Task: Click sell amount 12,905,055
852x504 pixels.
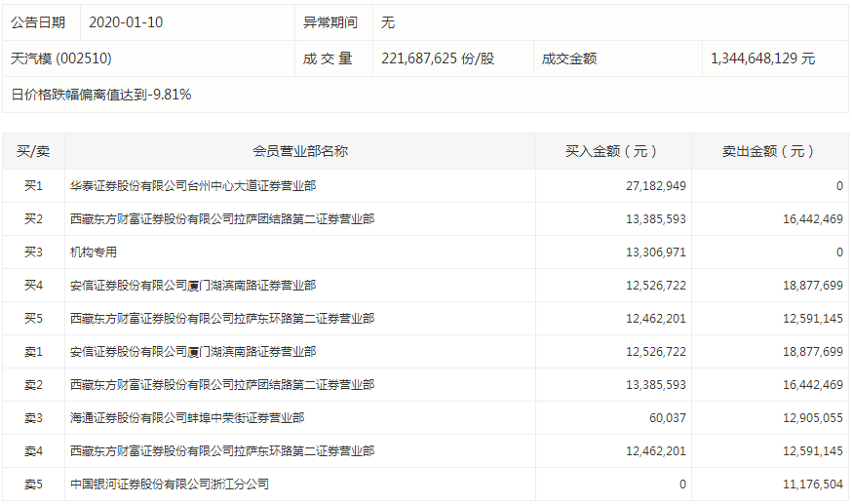Action: pyautogui.click(x=813, y=417)
